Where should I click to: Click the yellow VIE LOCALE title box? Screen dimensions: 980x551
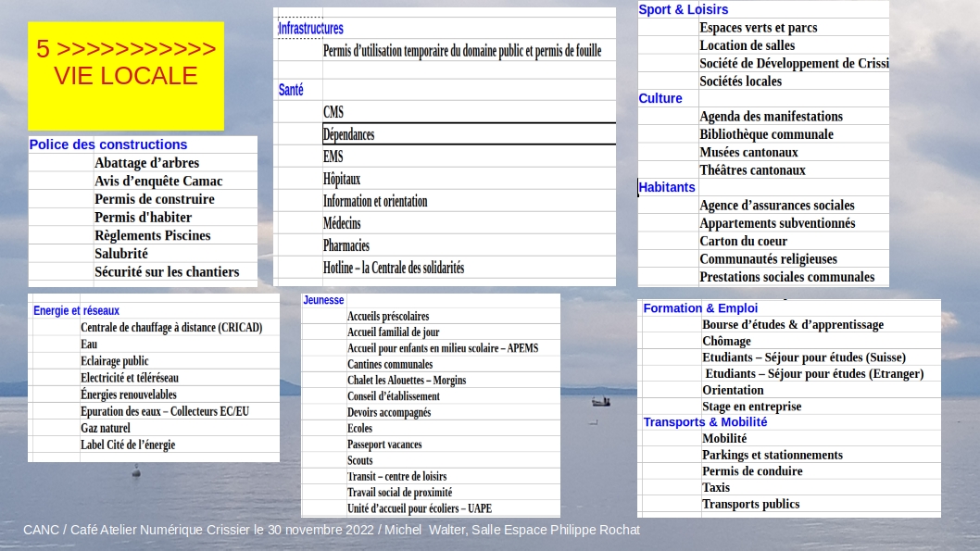126,76
